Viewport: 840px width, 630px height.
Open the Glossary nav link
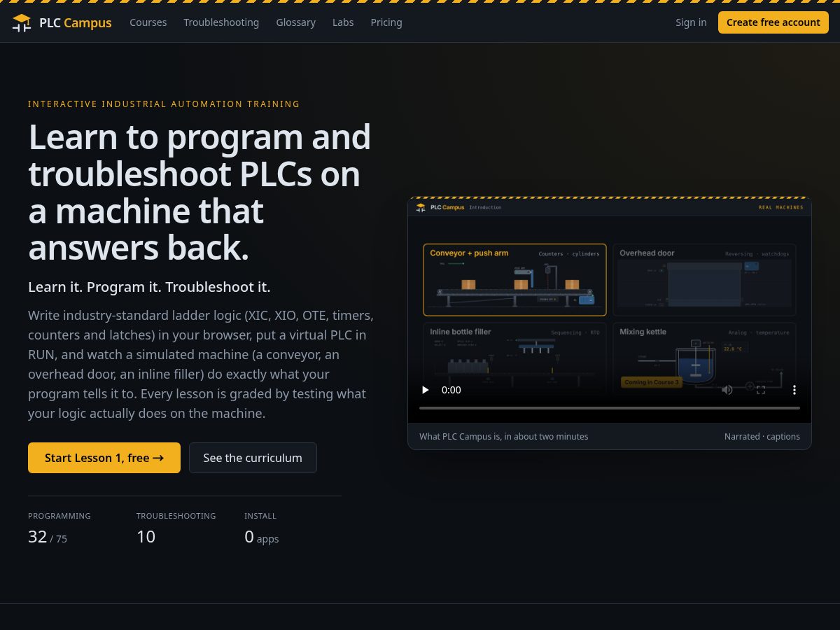[296, 22]
